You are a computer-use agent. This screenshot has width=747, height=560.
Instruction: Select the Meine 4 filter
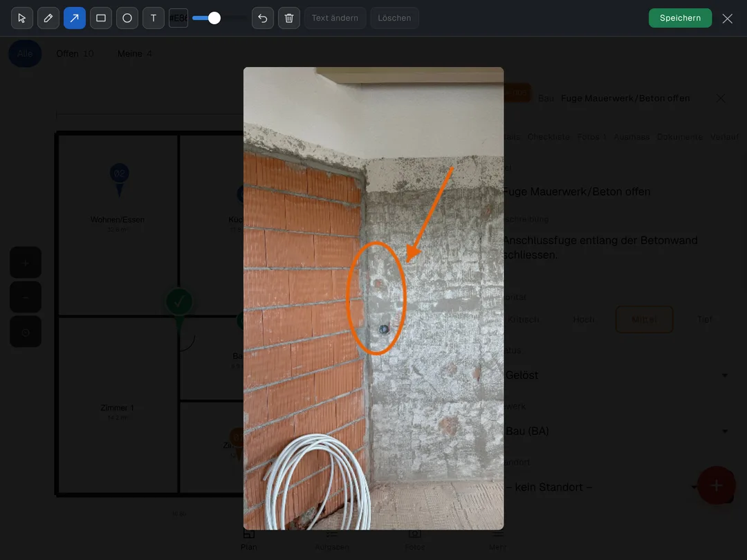134,53
